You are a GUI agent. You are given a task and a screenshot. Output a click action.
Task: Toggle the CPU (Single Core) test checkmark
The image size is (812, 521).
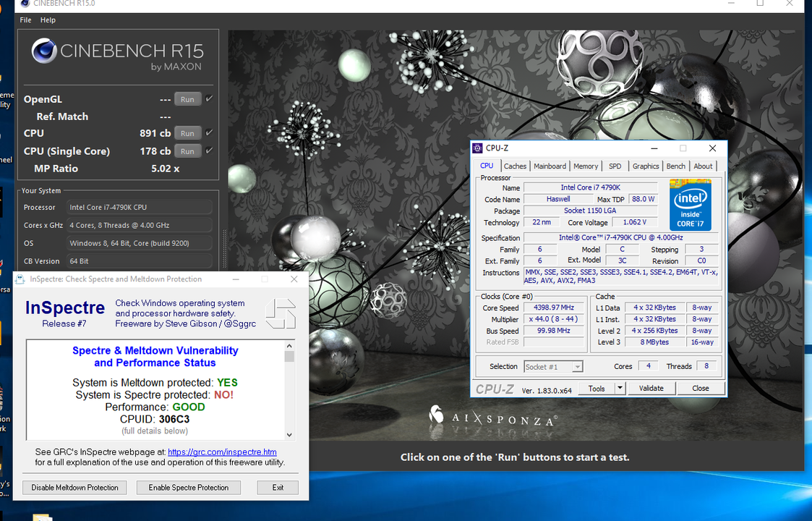209,151
